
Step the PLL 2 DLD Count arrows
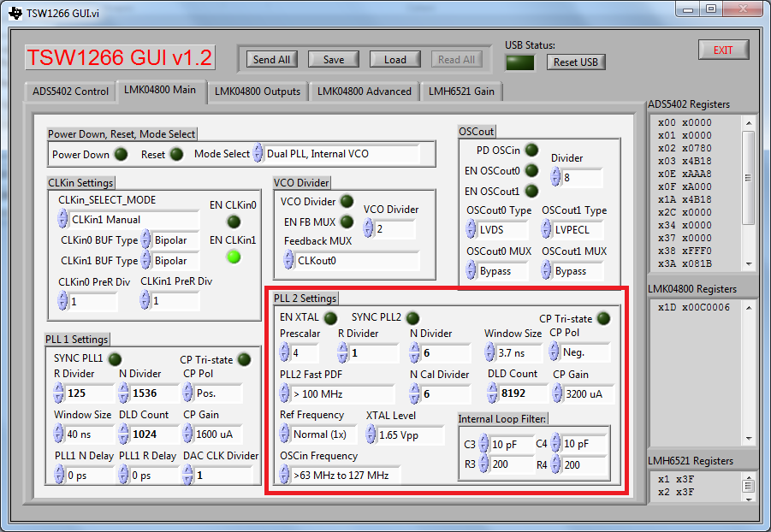[x=493, y=393]
